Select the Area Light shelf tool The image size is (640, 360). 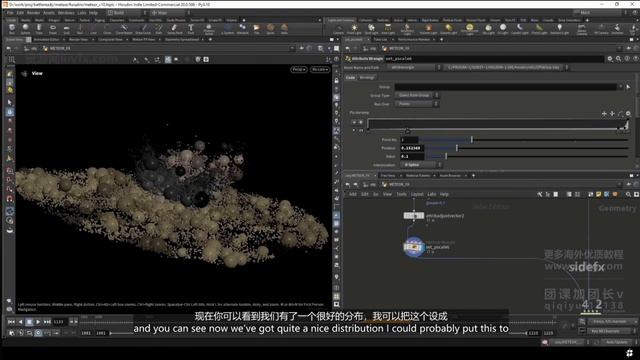click(388, 29)
